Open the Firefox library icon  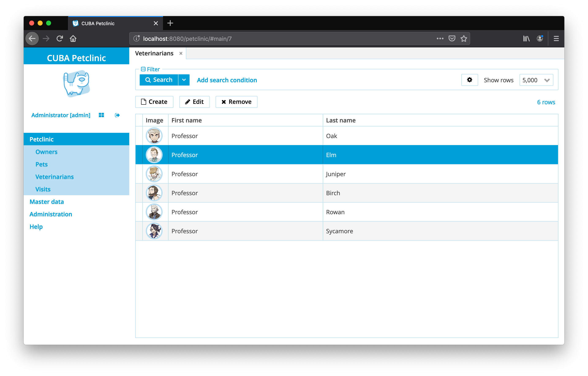tap(526, 39)
